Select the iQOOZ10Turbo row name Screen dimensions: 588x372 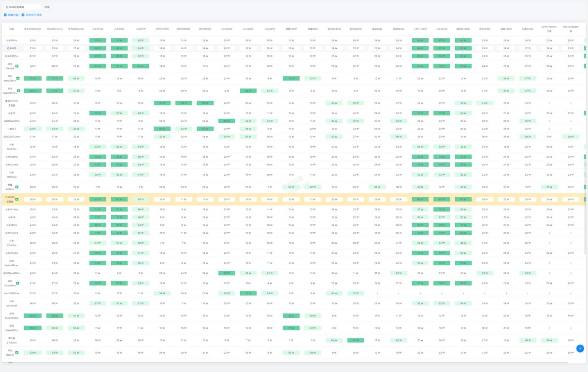click(x=11, y=137)
